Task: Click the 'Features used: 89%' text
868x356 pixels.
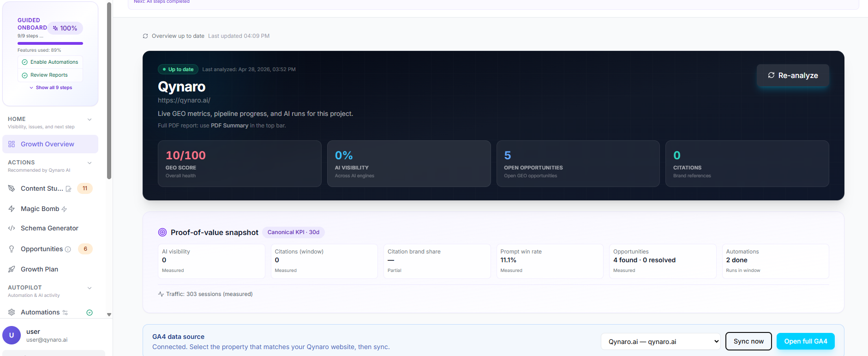Action: click(39, 50)
